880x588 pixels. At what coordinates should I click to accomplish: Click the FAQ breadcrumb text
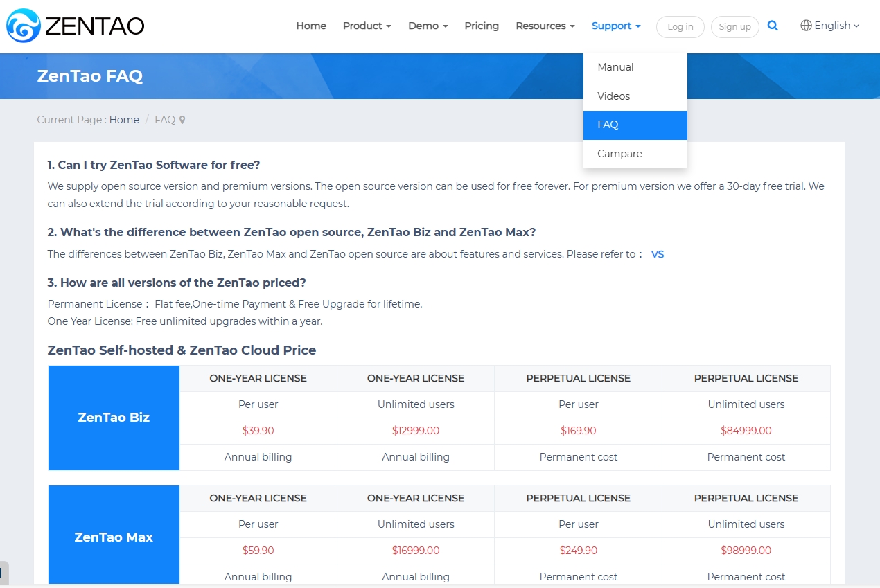click(165, 120)
